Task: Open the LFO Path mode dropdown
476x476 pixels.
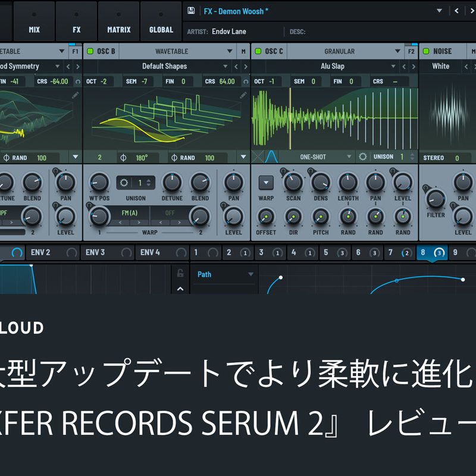Action: pyautogui.click(x=225, y=274)
